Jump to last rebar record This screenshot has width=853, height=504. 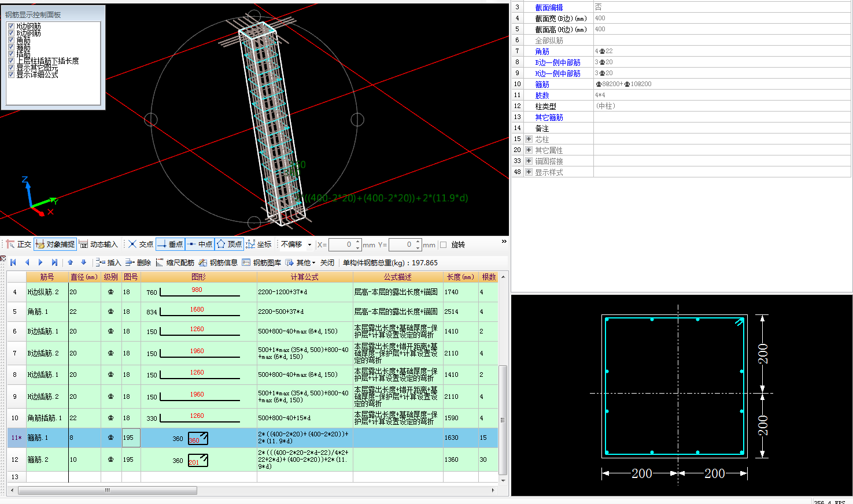tap(54, 262)
